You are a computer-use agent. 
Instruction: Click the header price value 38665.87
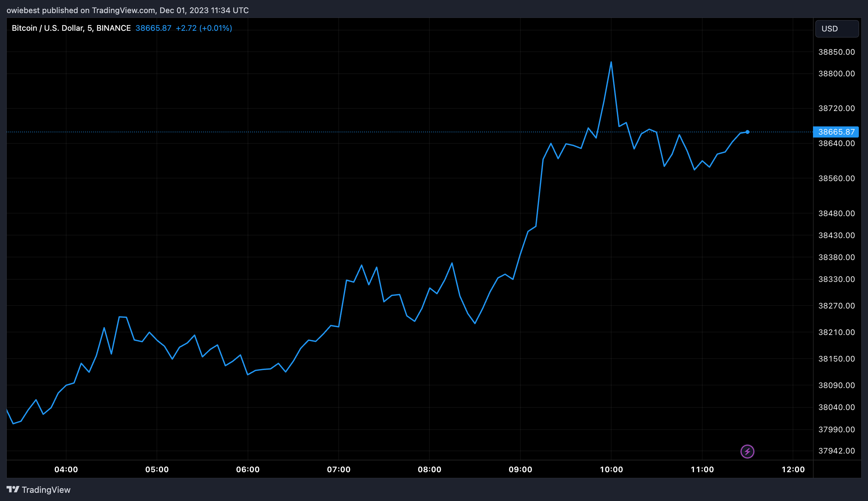pos(153,28)
